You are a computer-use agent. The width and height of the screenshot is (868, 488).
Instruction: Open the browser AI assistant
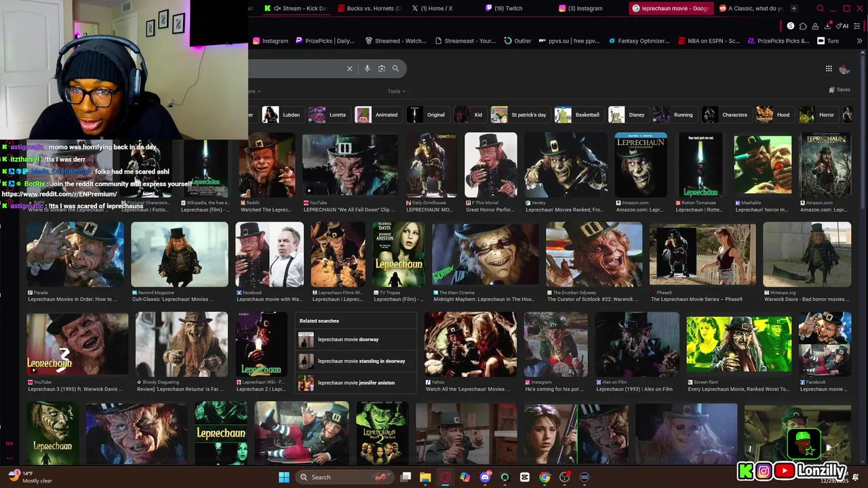(x=842, y=26)
